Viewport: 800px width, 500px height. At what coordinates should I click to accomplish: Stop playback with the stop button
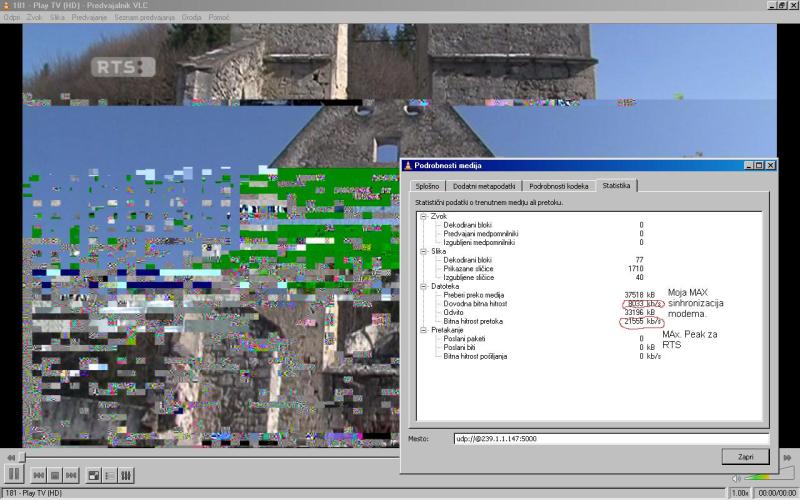tap(56, 475)
